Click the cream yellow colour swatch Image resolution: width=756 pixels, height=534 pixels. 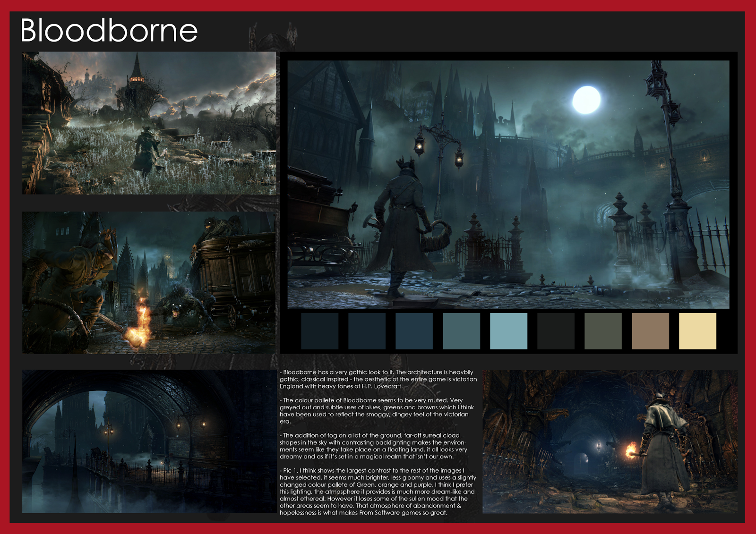click(697, 331)
